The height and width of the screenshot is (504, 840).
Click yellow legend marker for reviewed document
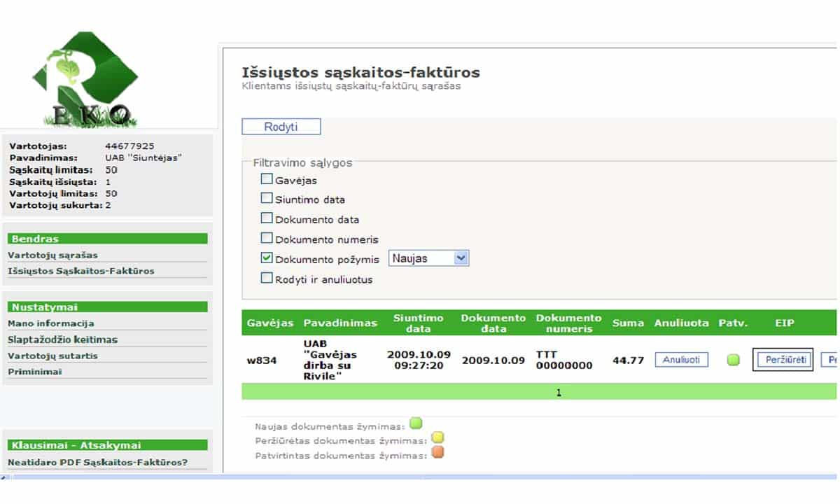(437, 438)
